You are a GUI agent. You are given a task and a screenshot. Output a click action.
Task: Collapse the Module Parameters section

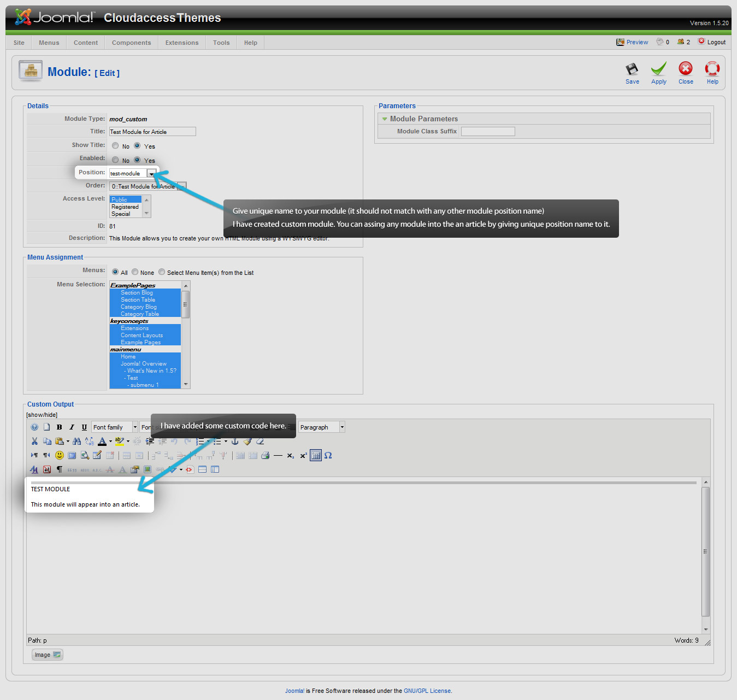(x=385, y=119)
